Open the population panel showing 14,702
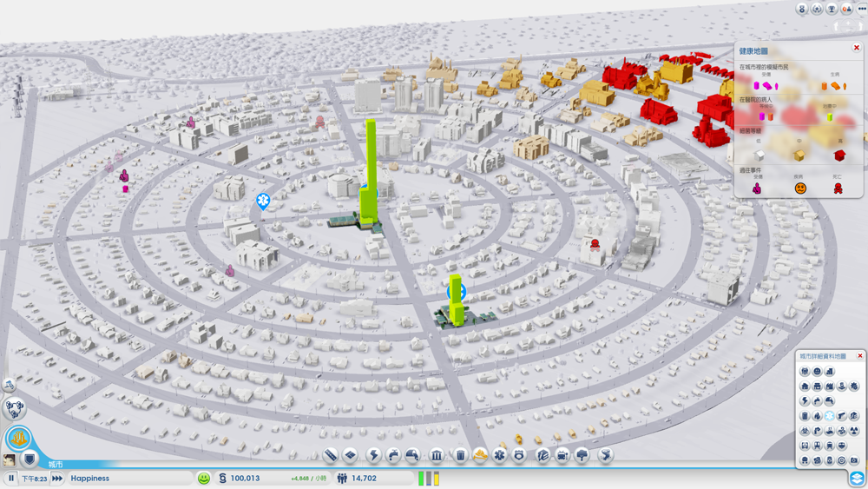Screen dimensions: 868x489 [373, 478]
